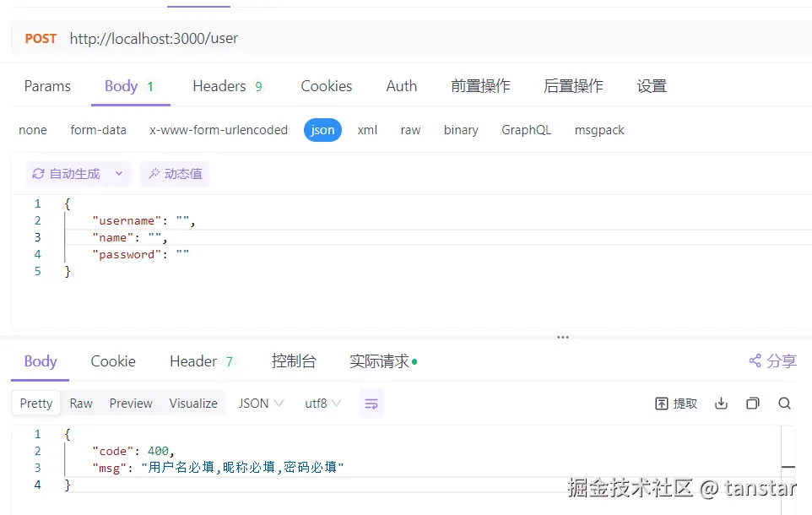This screenshot has height=515, width=812.
Task: Select x-www-form-urlencoded body type
Action: tap(219, 130)
